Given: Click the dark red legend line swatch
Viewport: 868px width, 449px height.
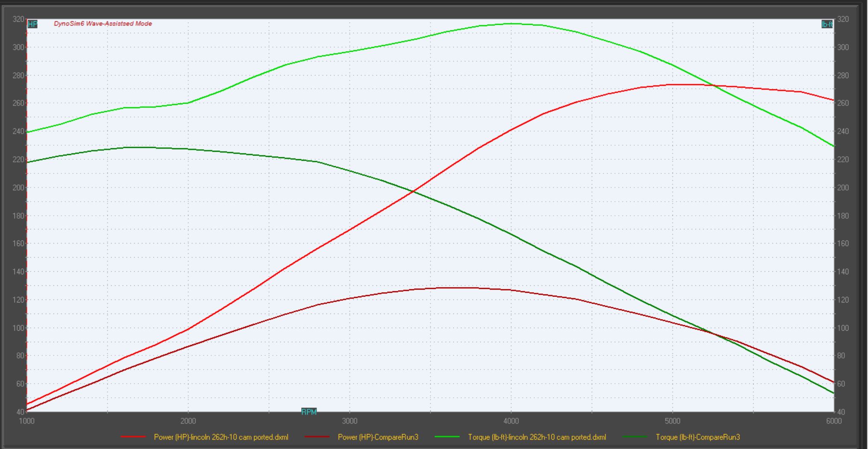Looking at the screenshot, I should coord(317,437).
